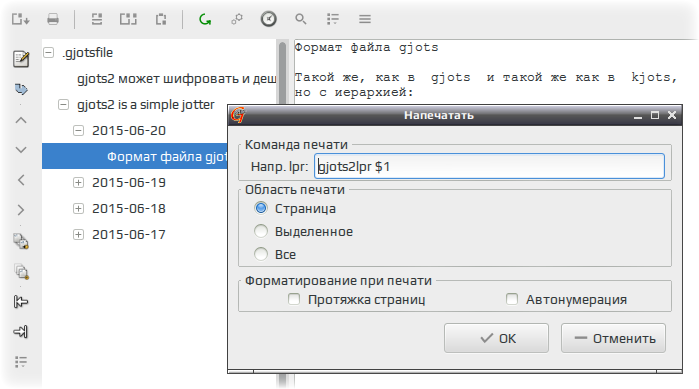Click the editor heading Формат файла gjots
699x389 pixels.
click(366, 47)
